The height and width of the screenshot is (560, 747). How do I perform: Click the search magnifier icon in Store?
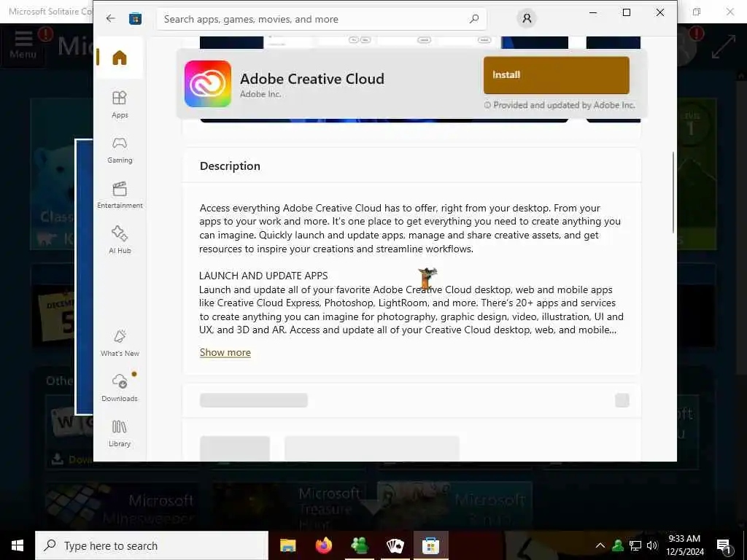point(473,19)
